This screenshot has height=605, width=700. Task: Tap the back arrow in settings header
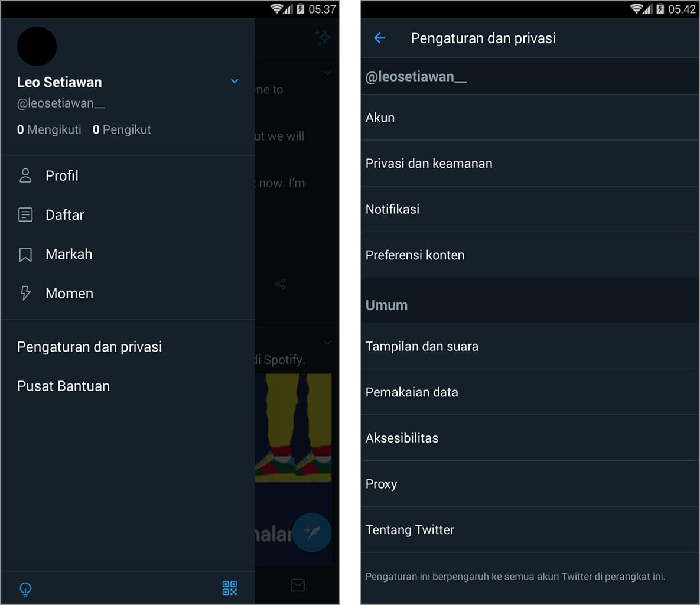pos(379,38)
